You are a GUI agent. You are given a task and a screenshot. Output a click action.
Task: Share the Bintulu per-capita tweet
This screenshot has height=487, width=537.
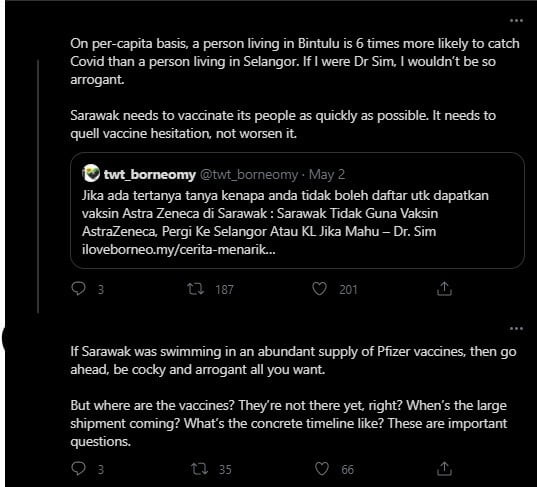click(444, 289)
